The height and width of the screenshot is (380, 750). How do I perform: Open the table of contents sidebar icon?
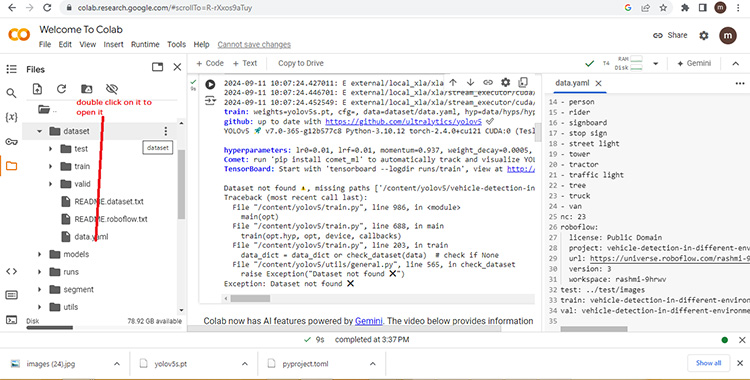(x=11, y=69)
